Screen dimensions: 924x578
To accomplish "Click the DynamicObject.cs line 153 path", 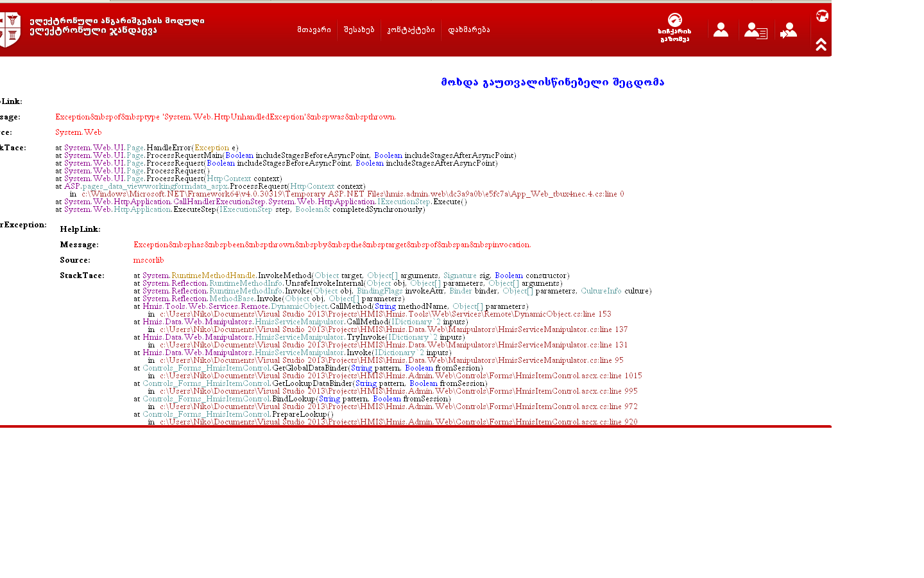I will pos(385,314).
